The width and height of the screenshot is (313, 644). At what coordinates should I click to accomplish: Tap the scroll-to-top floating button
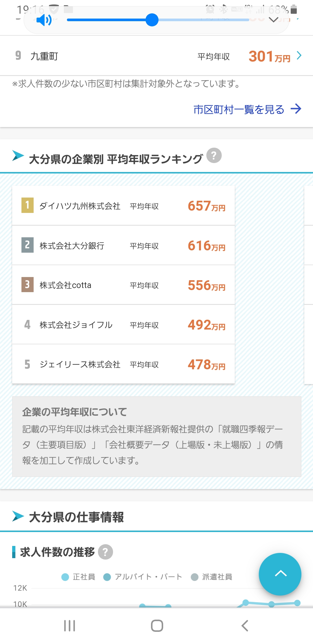pyautogui.click(x=280, y=574)
